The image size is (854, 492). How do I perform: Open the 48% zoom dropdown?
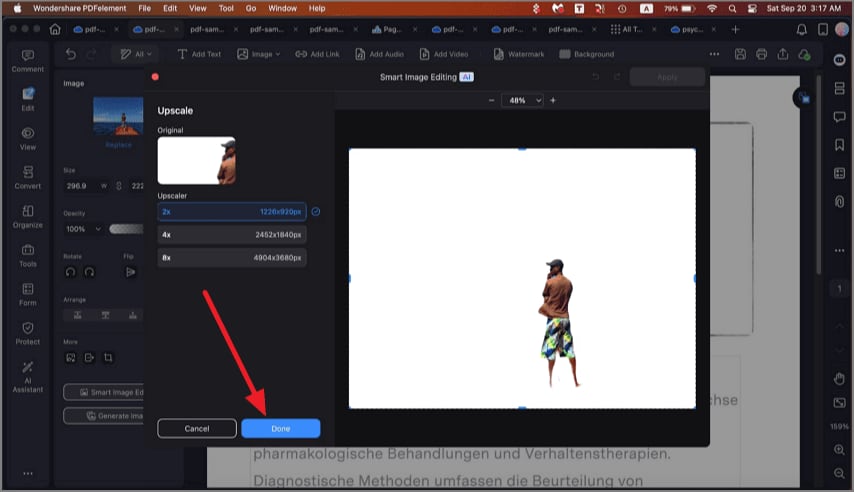[x=523, y=100]
